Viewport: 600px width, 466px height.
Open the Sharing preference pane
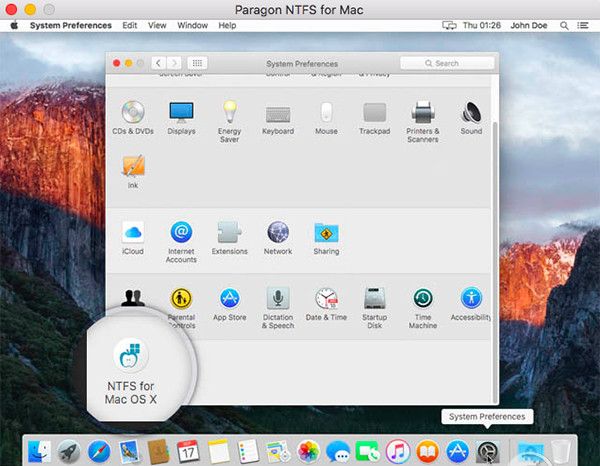(x=326, y=238)
